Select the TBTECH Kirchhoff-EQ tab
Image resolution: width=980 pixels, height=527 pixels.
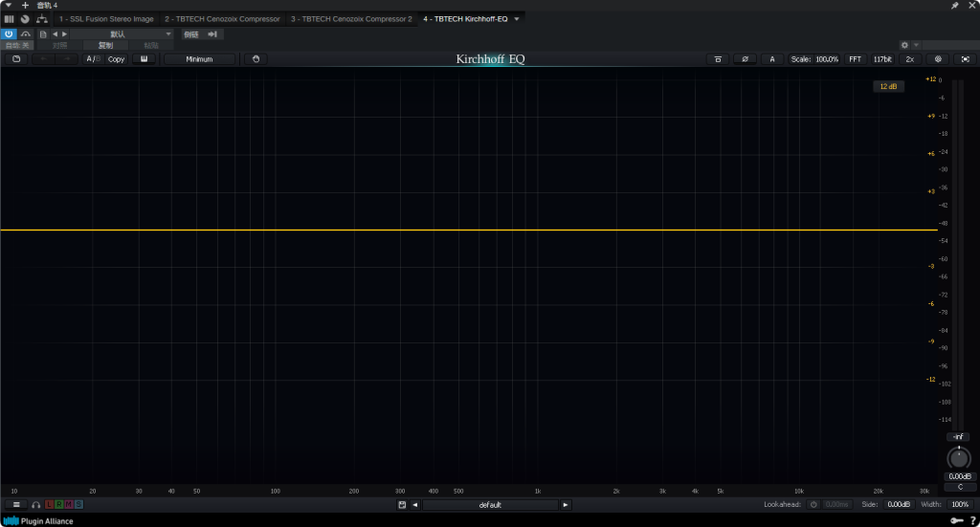tap(465, 19)
